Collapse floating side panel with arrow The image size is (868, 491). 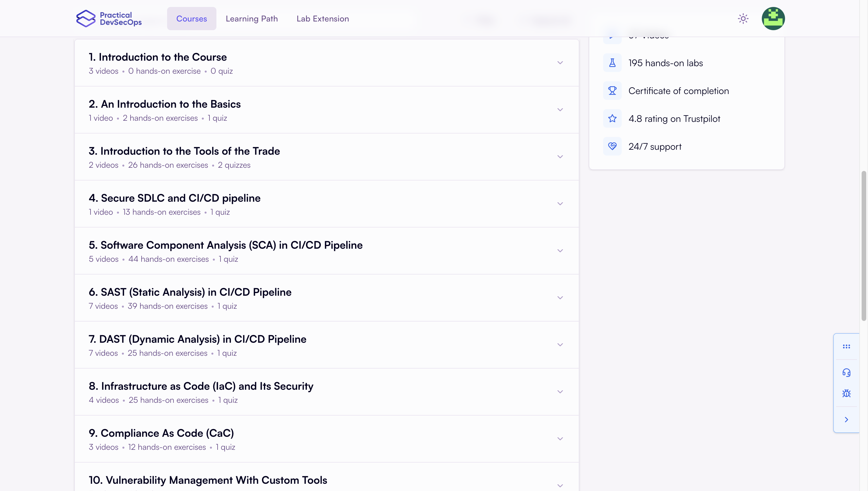click(x=846, y=420)
